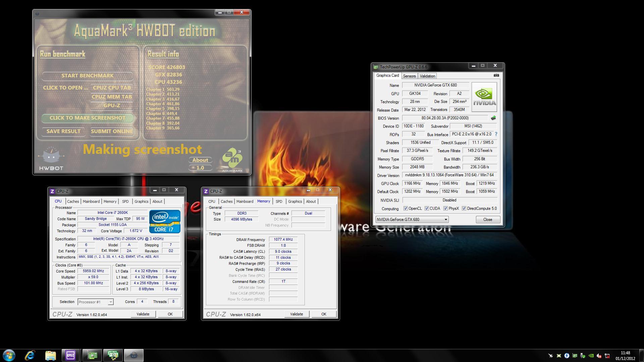Click the green X tray icon

point(559,356)
